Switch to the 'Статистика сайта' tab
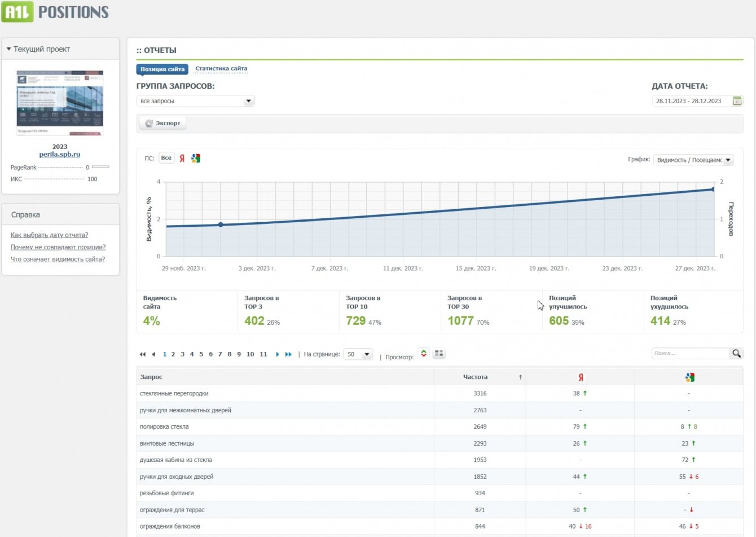This screenshot has width=756, height=537. [221, 69]
